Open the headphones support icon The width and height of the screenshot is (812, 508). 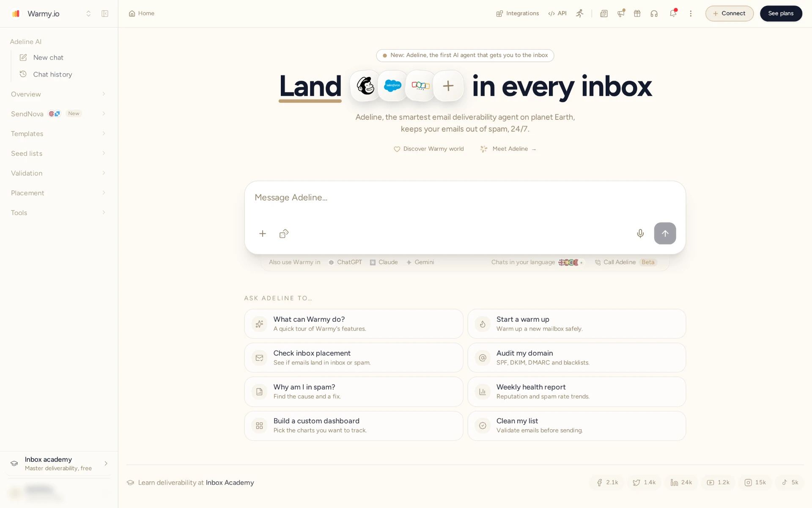pos(654,14)
